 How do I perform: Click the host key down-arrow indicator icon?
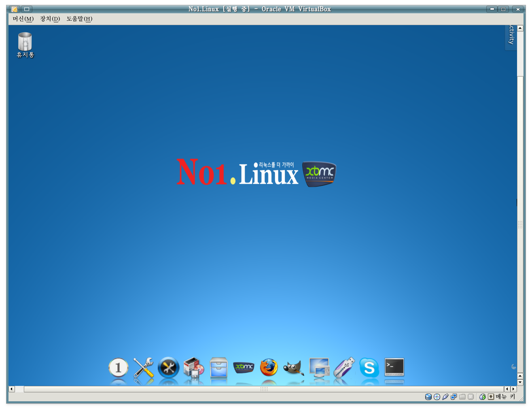[491, 397]
